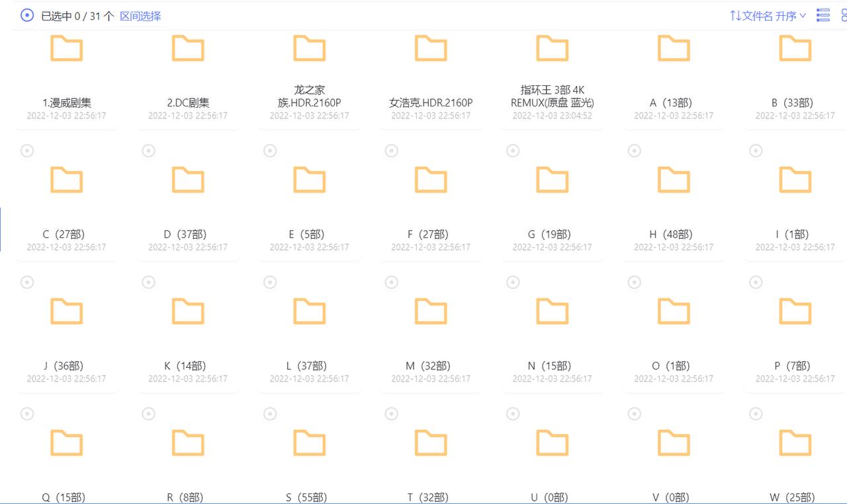
Task: Switch to list view layout icon
Action: pos(823,15)
